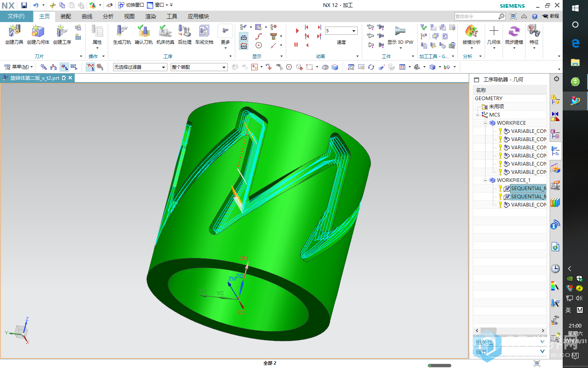This screenshot has height=368, width=588.
Task: Click the Create Tool (创建刀具) icon
Action: pyautogui.click(x=14, y=31)
